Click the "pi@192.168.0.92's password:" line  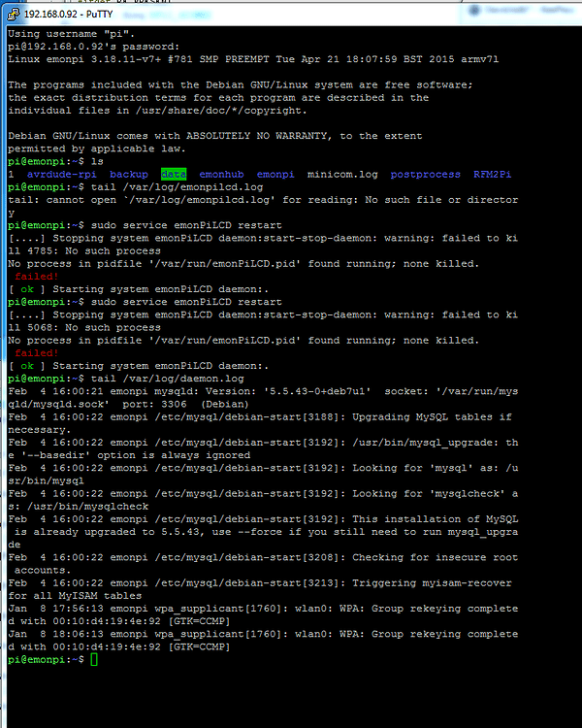94,47
